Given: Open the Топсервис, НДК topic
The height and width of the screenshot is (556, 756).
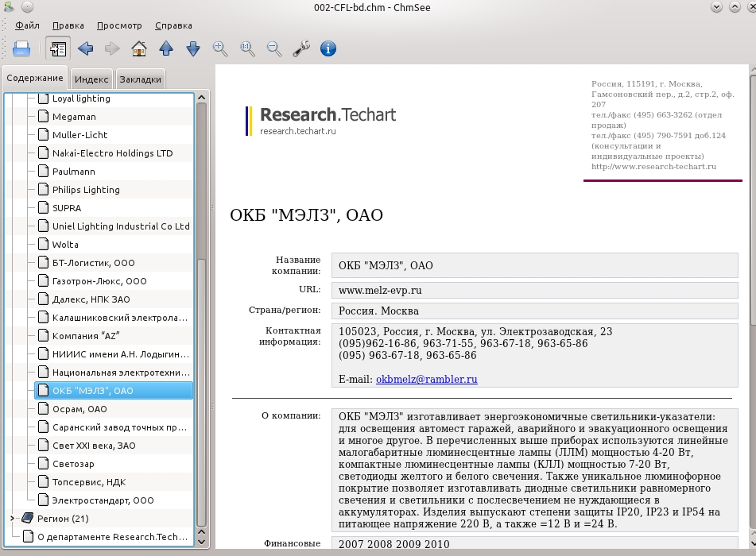Looking at the screenshot, I should coord(89,482).
